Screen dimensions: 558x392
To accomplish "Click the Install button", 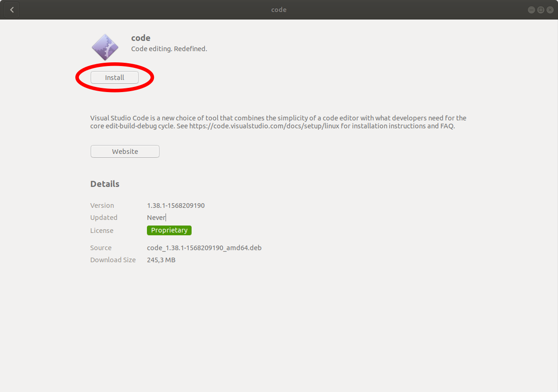I will [x=114, y=78].
